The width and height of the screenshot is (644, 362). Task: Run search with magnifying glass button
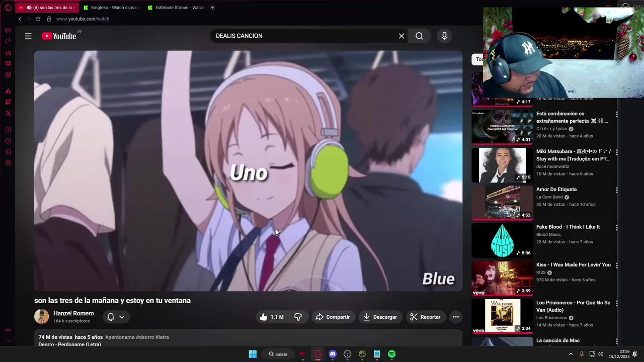419,36
